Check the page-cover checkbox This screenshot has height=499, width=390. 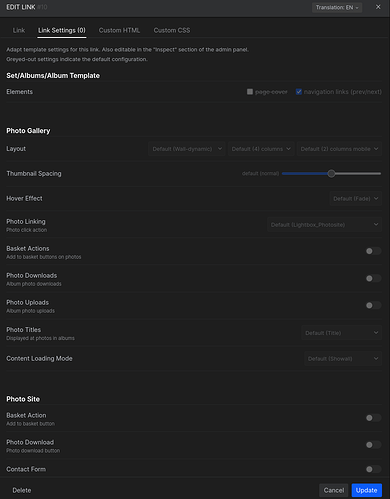point(250,92)
